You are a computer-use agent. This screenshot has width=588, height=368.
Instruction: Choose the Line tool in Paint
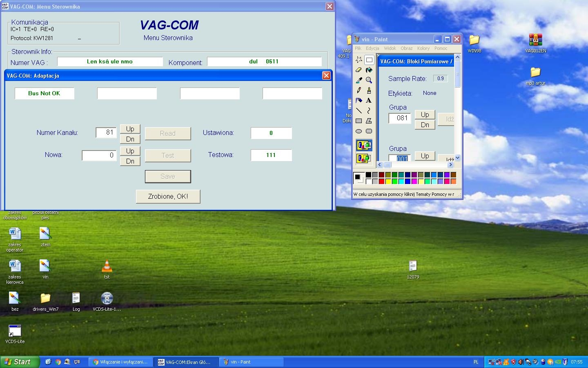359,111
